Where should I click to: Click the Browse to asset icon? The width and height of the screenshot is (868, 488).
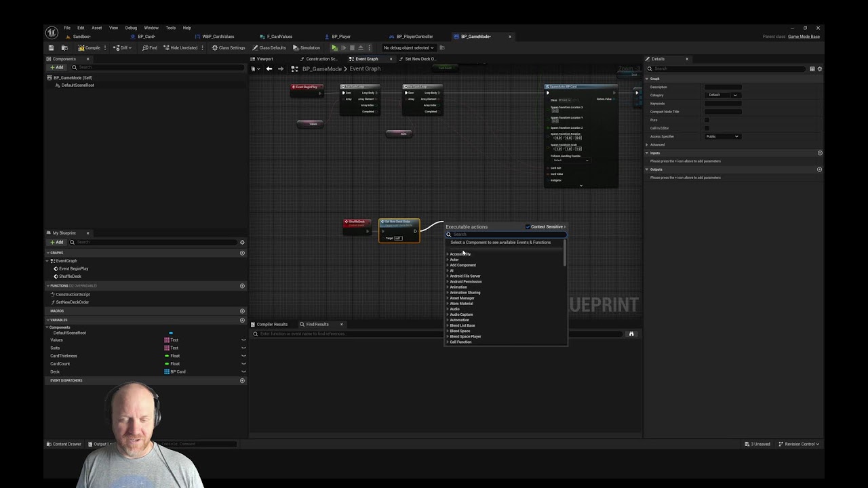pos(64,47)
